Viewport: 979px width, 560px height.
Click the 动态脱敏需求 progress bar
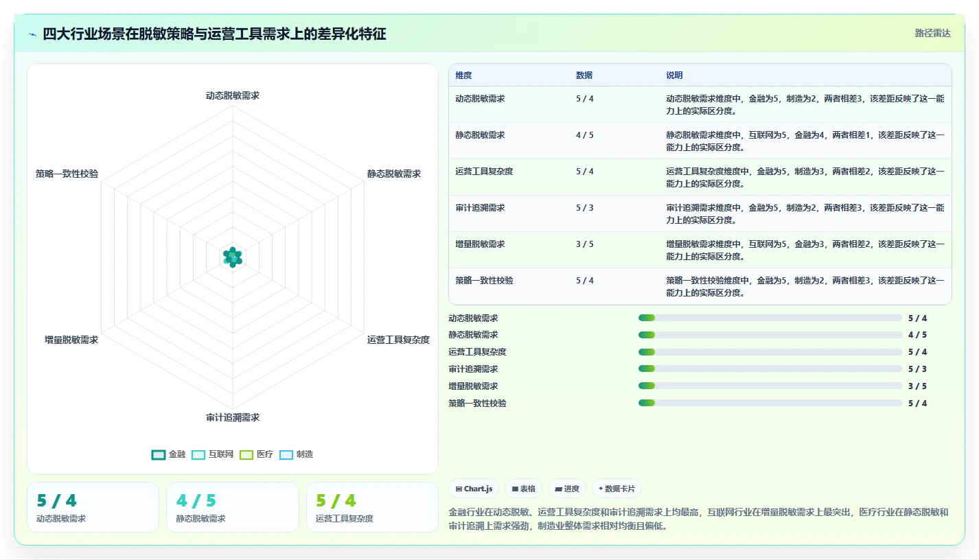click(770, 318)
